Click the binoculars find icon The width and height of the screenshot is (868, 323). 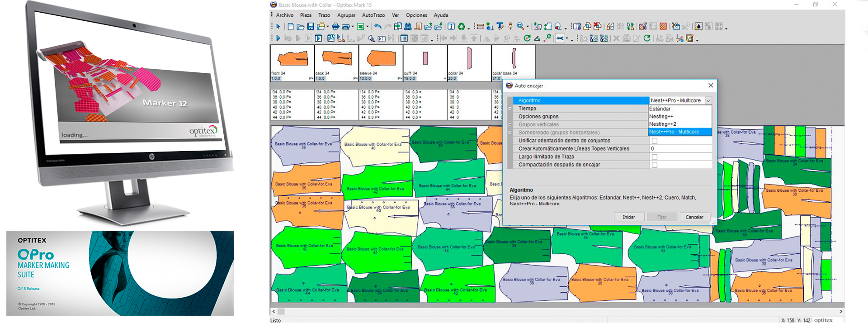(408, 27)
